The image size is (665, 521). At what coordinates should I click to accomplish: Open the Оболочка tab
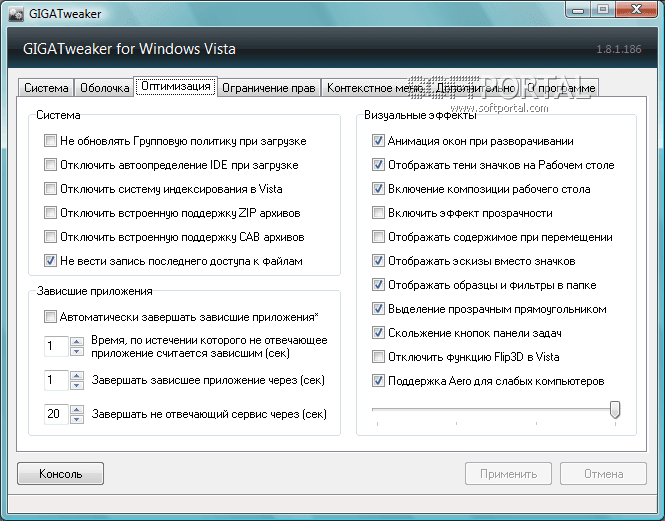[104, 88]
